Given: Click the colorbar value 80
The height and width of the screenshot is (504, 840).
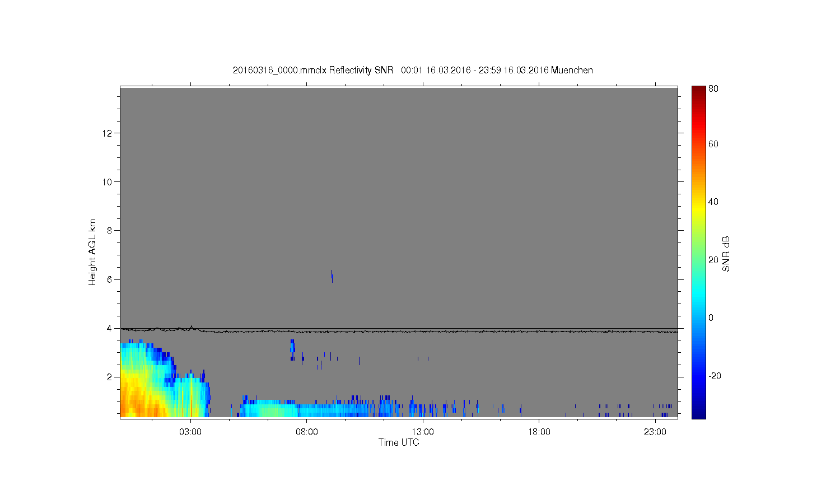Looking at the screenshot, I should pos(713,88).
